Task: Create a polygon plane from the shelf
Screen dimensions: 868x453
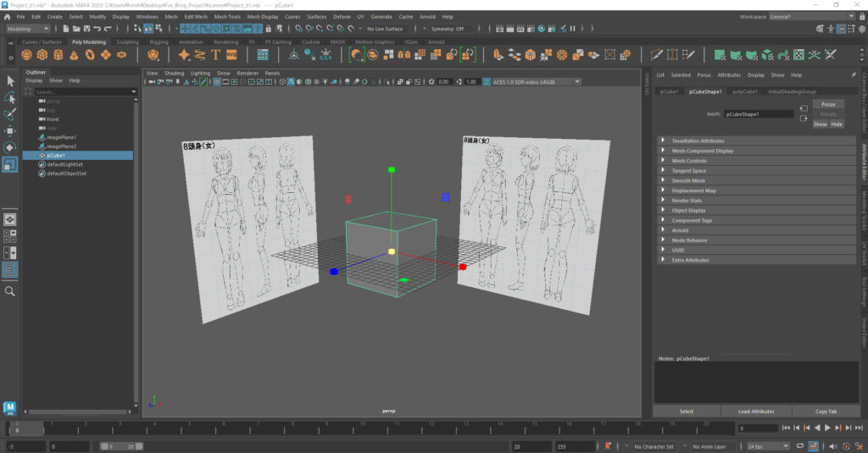Action: (106, 55)
